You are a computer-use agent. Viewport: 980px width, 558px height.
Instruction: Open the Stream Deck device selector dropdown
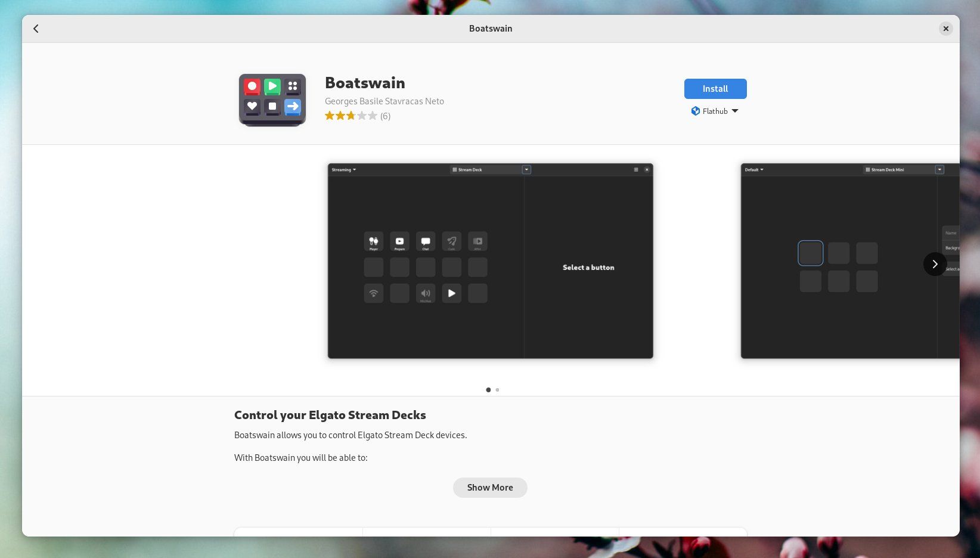click(x=526, y=169)
